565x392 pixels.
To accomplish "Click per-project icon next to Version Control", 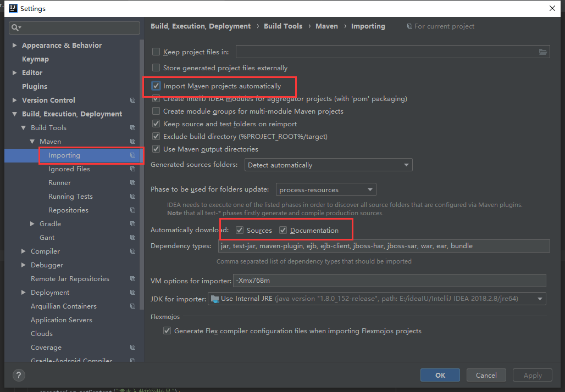I will (x=132, y=100).
